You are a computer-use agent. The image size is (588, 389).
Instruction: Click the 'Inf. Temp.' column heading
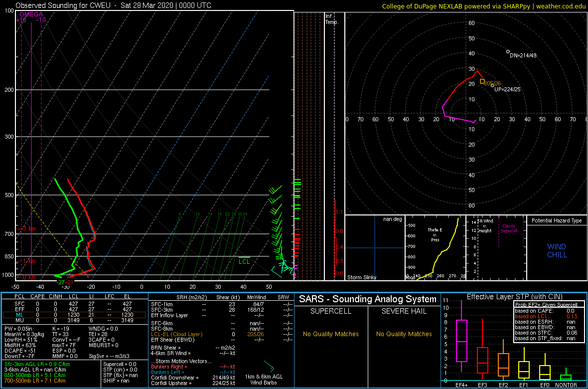pyautogui.click(x=332, y=19)
